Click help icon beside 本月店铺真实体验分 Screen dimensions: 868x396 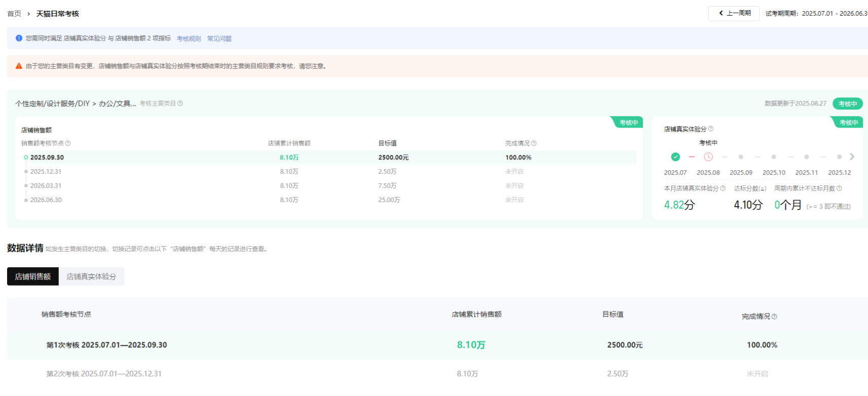[x=723, y=188]
